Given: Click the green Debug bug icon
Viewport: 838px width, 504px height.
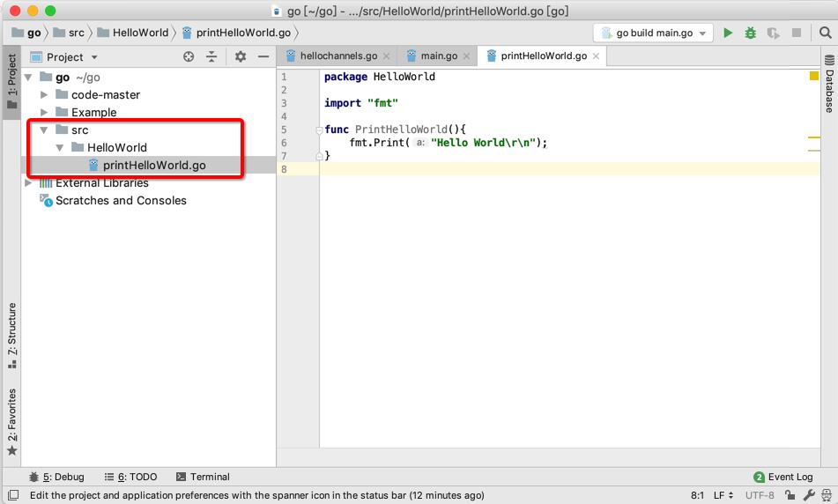Looking at the screenshot, I should pyautogui.click(x=751, y=33).
